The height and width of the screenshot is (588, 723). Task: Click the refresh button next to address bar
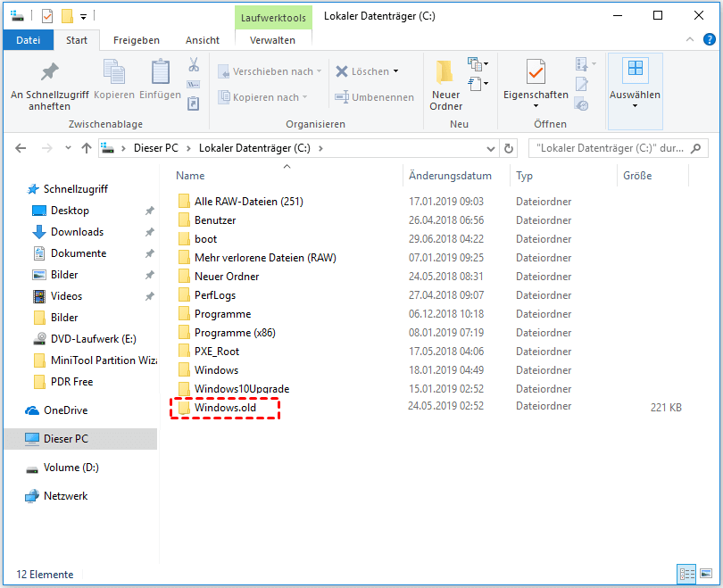[509, 148]
